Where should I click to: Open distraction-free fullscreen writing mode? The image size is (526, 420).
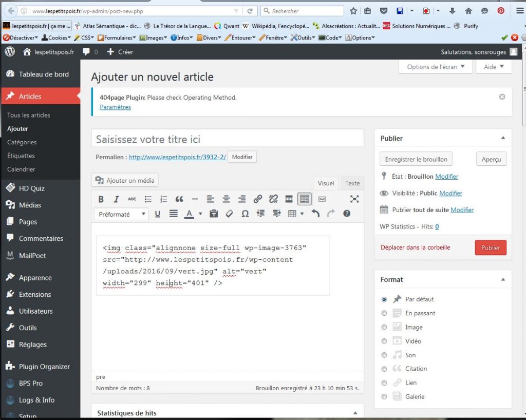(x=354, y=199)
